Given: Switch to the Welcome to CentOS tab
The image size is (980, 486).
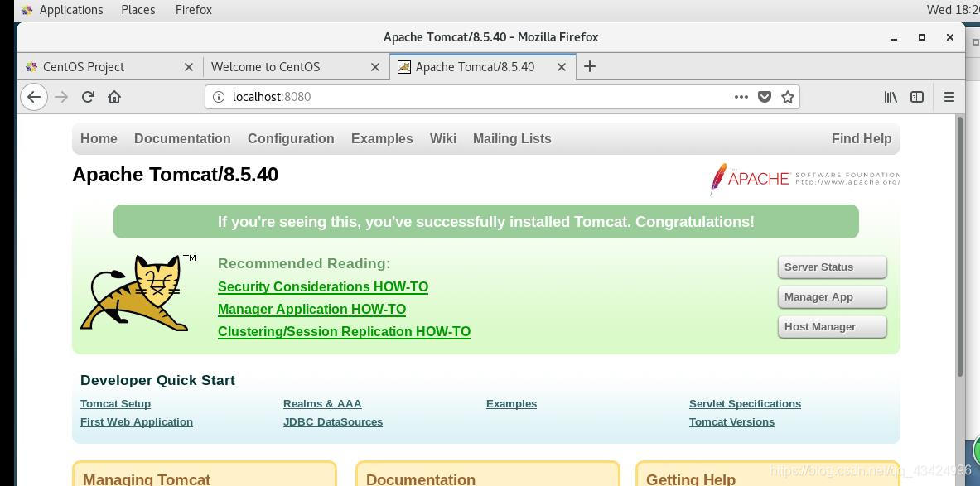Looking at the screenshot, I should pyautogui.click(x=297, y=67).
